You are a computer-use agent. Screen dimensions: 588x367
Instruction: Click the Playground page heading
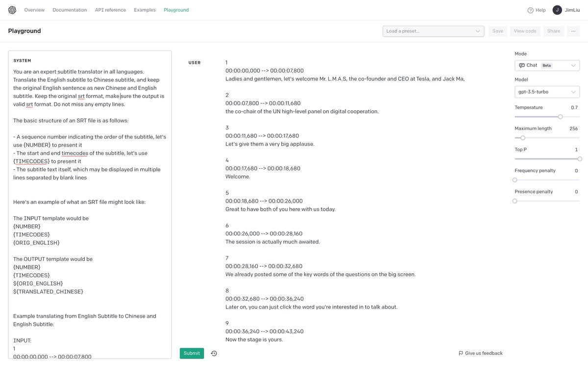[x=24, y=31]
